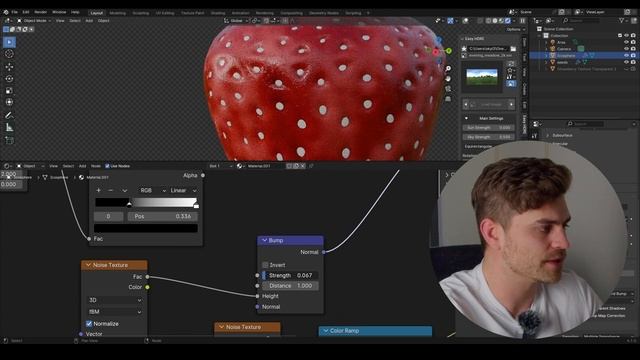Screen dimensions: 640x360
Task: Switch to the Shading workspace tab
Action: tap(218, 13)
